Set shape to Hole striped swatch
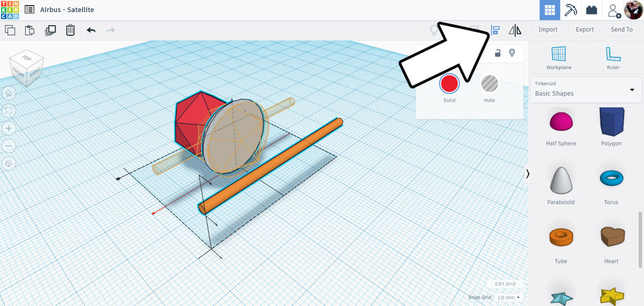The image size is (644, 306). click(x=489, y=84)
